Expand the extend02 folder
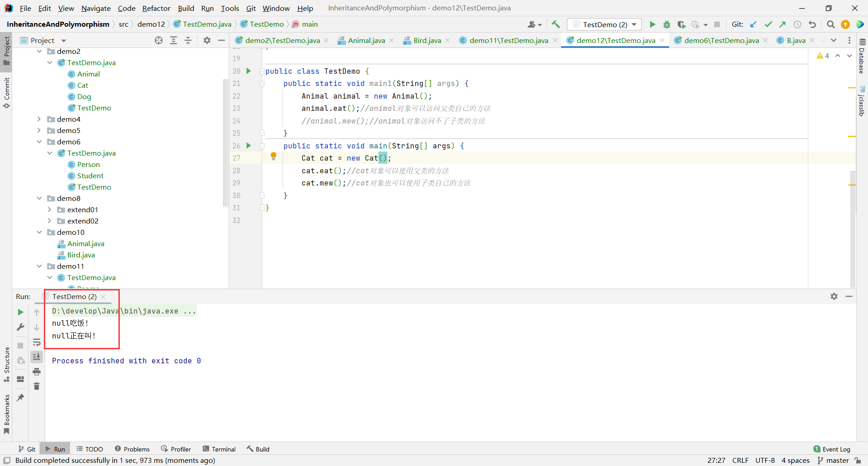Screen dimensions: 868x466 pos(50,221)
